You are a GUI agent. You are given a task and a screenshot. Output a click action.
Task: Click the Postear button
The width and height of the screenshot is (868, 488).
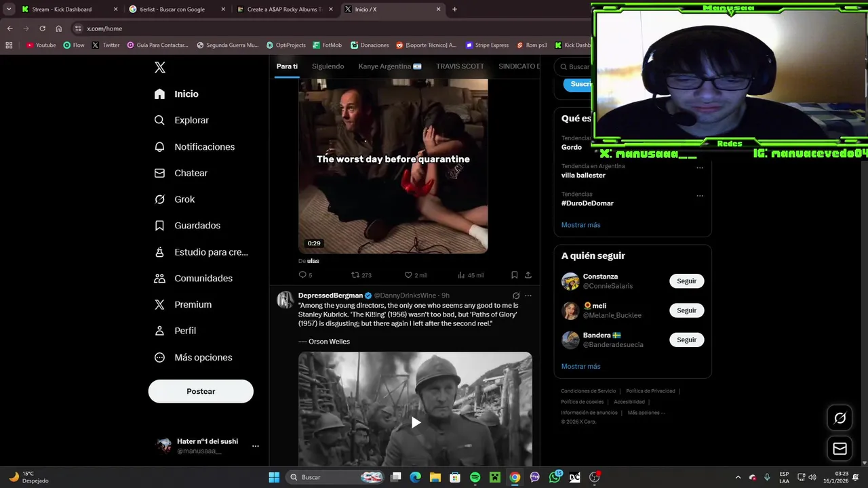(x=201, y=391)
